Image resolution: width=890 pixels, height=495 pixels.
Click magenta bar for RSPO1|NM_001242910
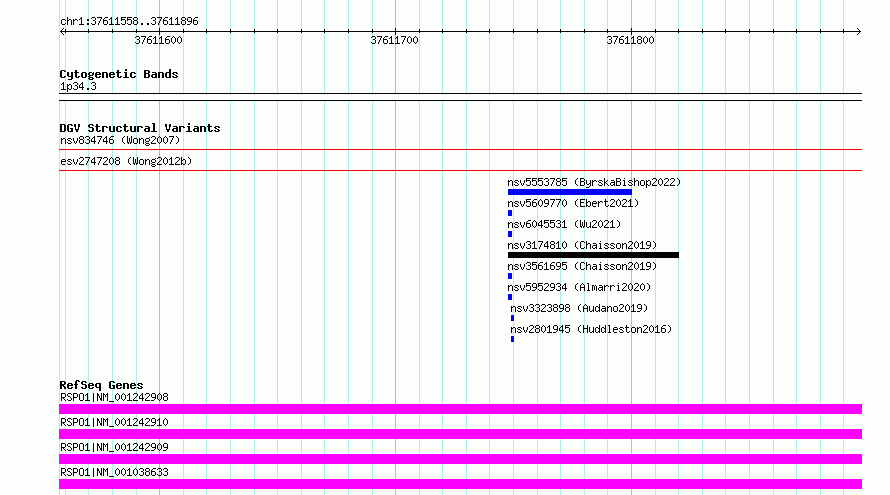pos(460,434)
